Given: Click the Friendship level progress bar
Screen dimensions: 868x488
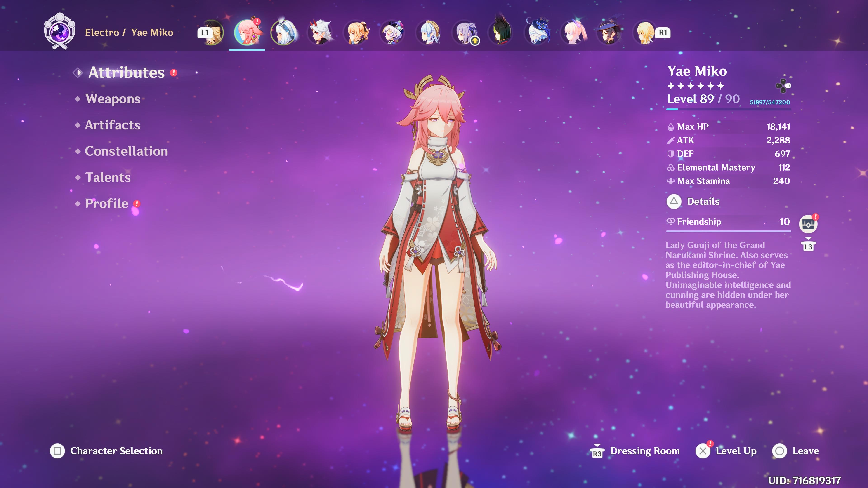Looking at the screenshot, I should (729, 231).
